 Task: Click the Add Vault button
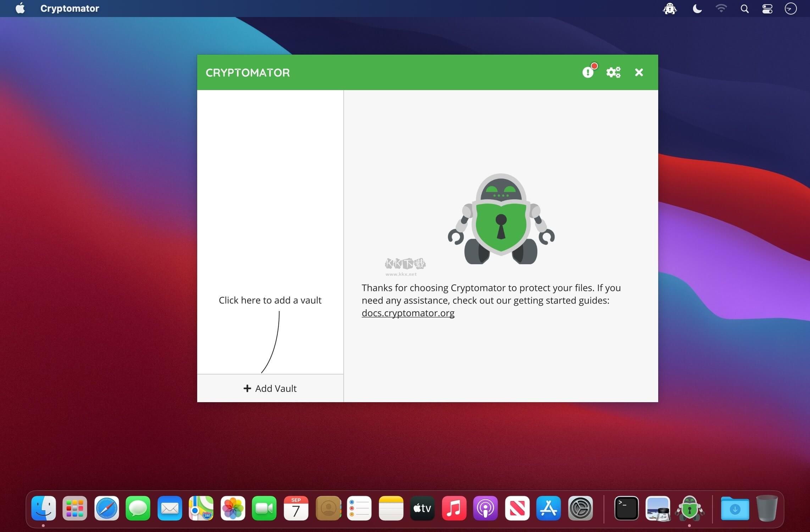click(x=270, y=388)
